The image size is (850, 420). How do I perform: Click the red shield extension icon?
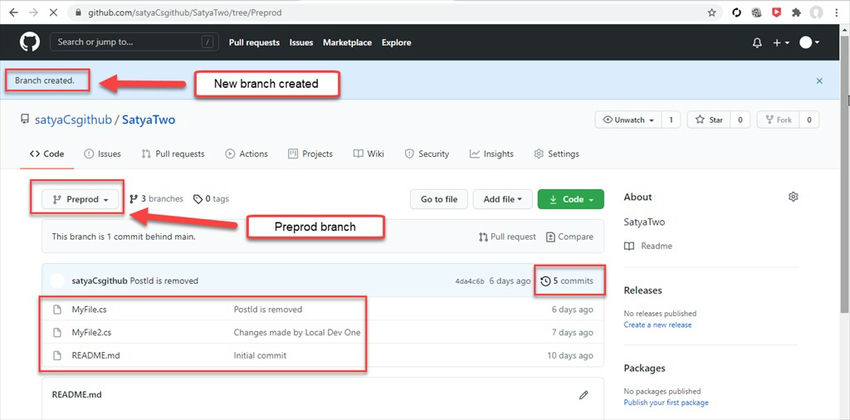[x=776, y=12]
